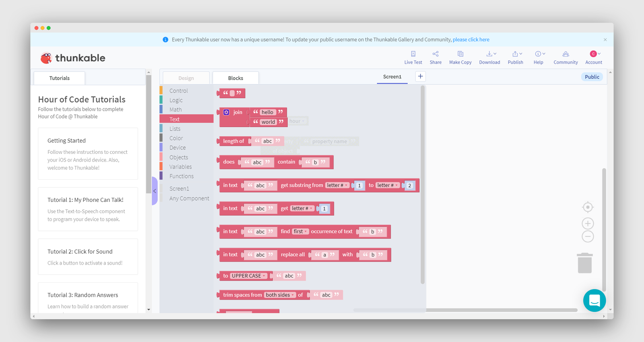Open the Download menu
Screen dimensions: 644x342
(489, 58)
